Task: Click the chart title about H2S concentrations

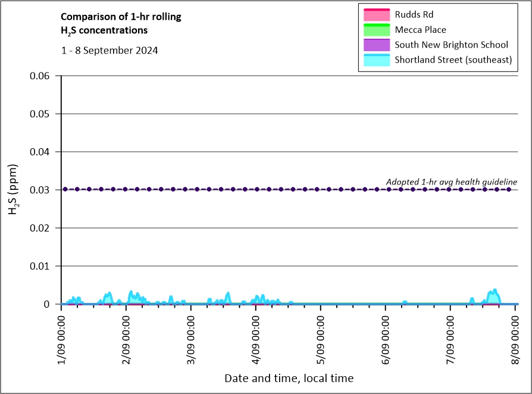Action: pos(121,23)
